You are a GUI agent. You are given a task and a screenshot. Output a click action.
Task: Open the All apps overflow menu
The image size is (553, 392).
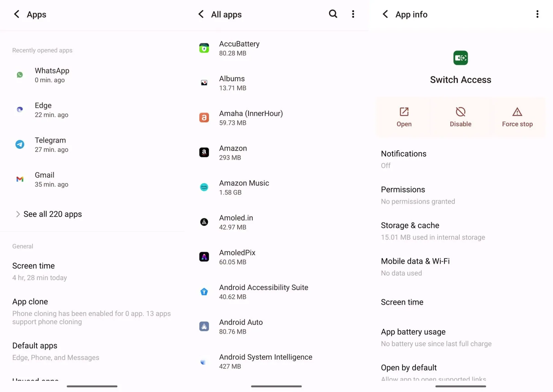353,14
